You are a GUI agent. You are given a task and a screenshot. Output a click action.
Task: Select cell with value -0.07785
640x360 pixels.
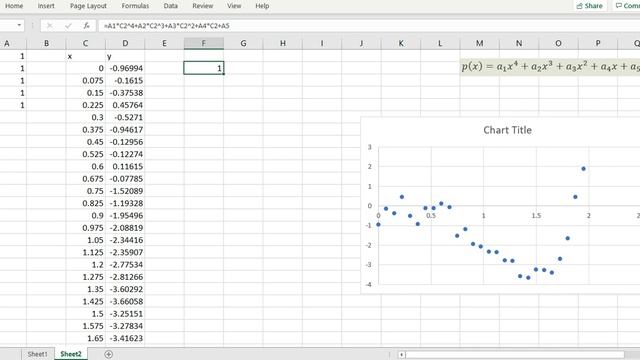click(x=125, y=178)
